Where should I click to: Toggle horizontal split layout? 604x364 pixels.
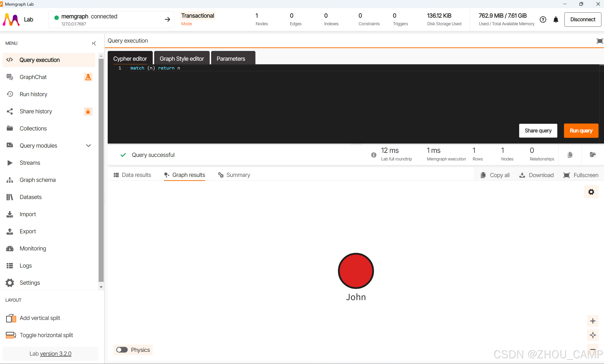tap(39, 335)
